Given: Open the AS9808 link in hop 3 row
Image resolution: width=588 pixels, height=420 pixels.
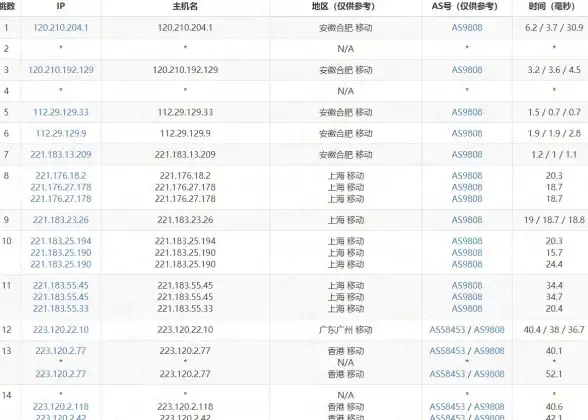Looking at the screenshot, I should (467, 70).
